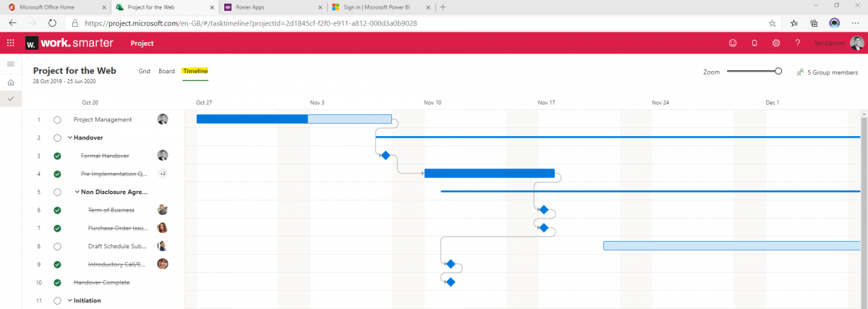The height and width of the screenshot is (309, 868).
Task: Open the settings gear
Action: coord(775,43)
